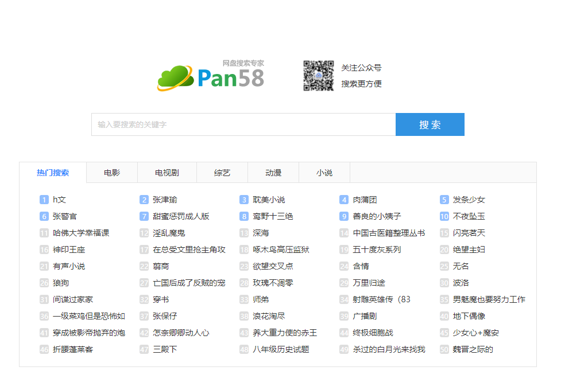Select the 热门搜索 tab

tap(53, 173)
